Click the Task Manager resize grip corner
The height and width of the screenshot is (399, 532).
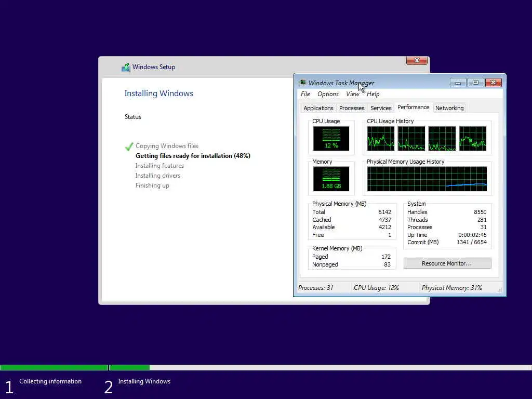point(499,290)
